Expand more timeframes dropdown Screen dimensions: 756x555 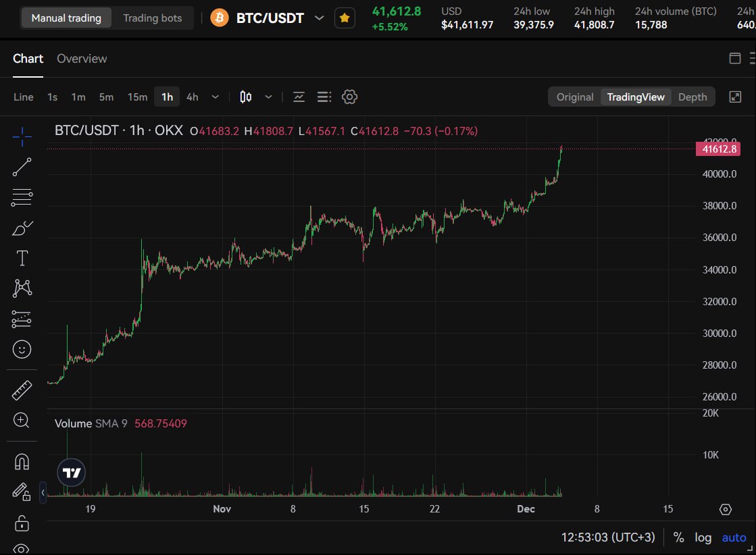(215, 97)
